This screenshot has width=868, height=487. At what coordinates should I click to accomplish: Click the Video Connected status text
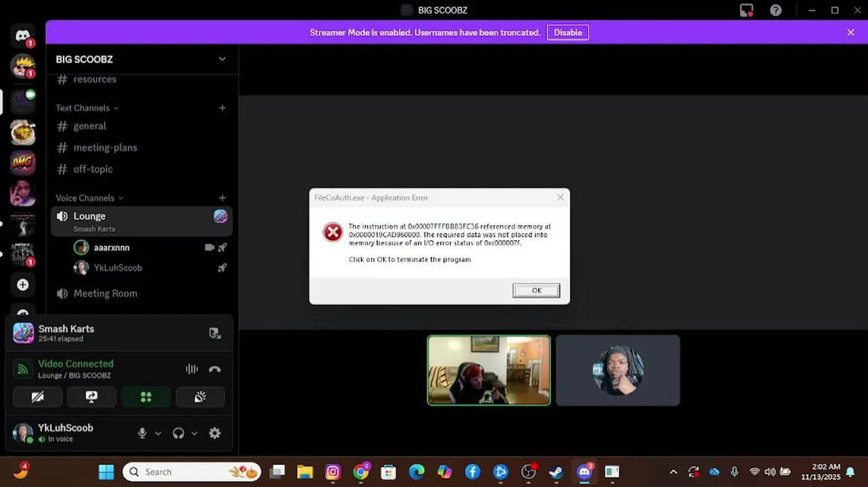click(76, 363)
